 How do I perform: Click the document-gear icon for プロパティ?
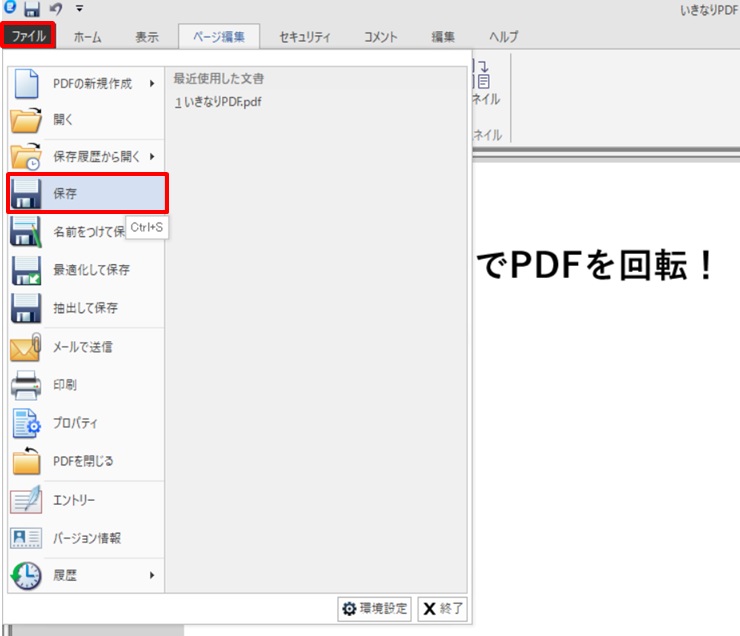click(26, 423)
